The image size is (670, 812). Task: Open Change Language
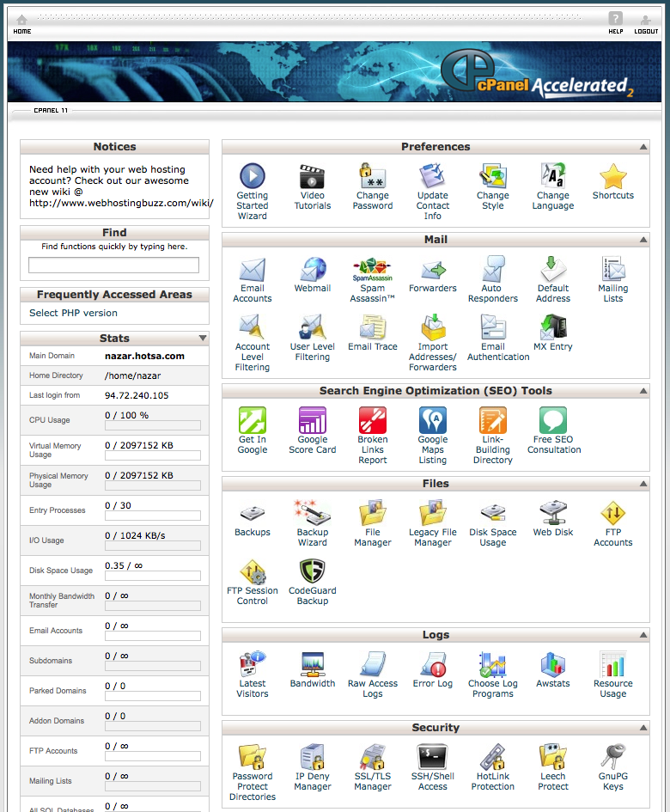pos(553,176)
